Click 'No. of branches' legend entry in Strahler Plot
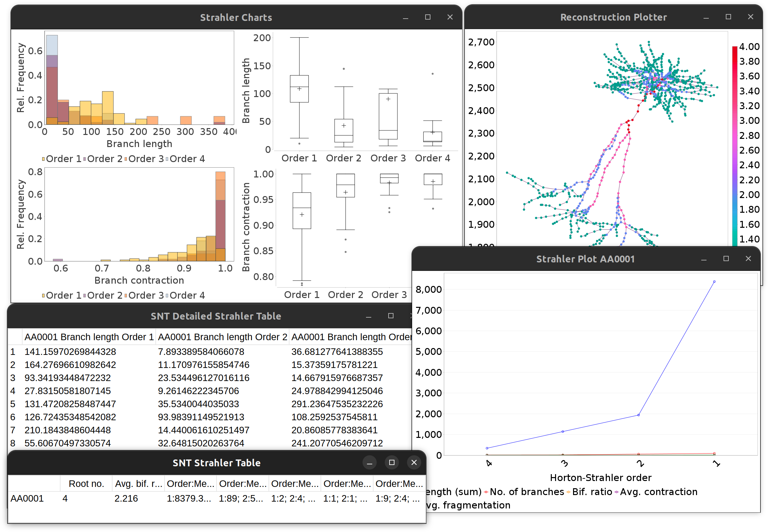The image size is (768, 532). (524, 492)
